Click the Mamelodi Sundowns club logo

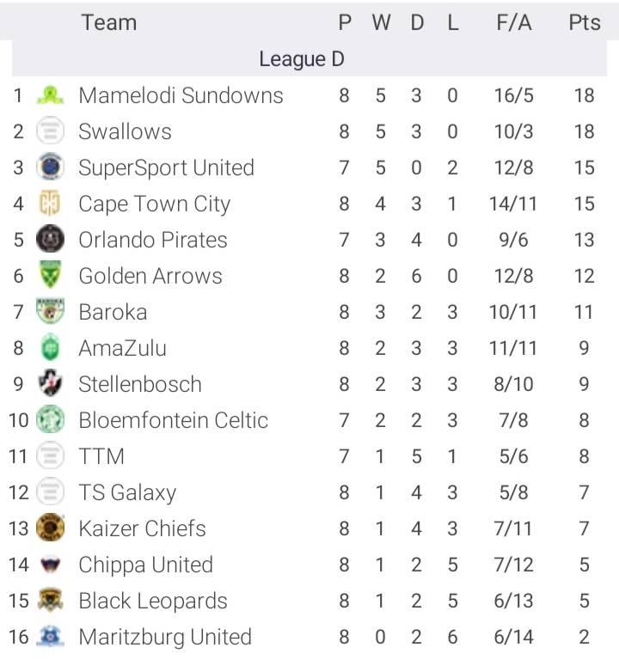point(50,95)
